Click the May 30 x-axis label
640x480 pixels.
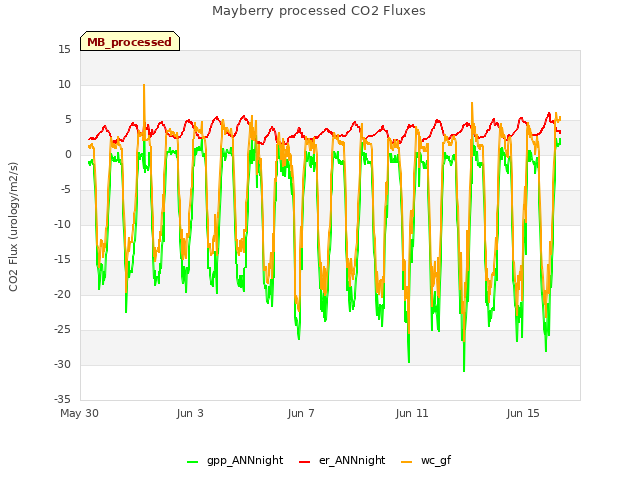[79, 413]
